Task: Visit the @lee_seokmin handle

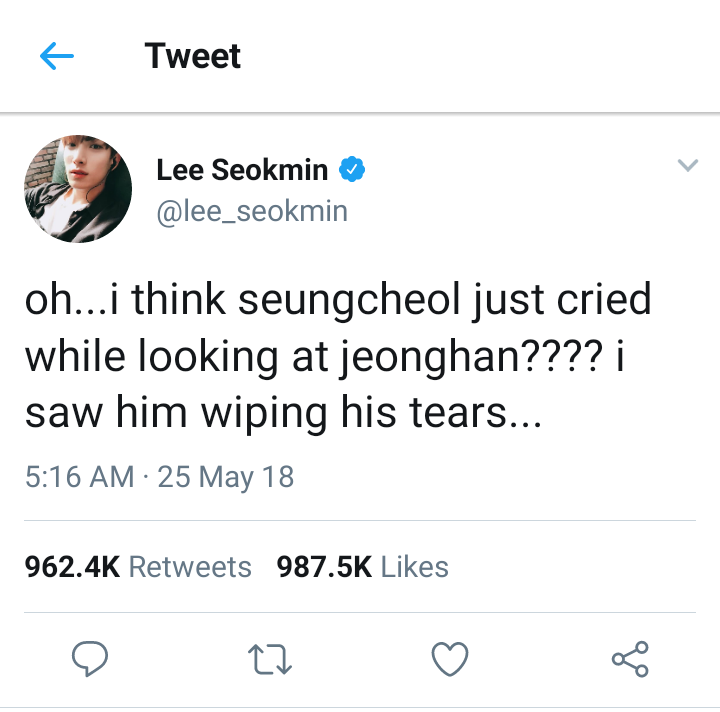Action: coord(252,212)
